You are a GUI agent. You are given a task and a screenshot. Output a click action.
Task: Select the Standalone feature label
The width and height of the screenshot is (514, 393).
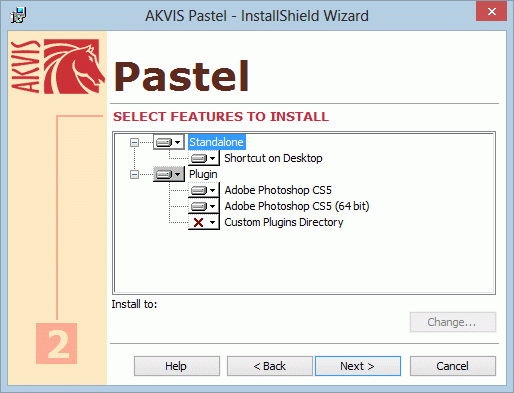216,142
